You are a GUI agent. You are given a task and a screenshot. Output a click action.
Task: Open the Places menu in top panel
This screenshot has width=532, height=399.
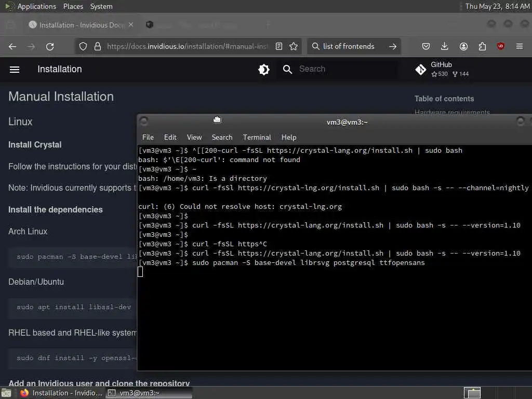(x=73, y=6)
